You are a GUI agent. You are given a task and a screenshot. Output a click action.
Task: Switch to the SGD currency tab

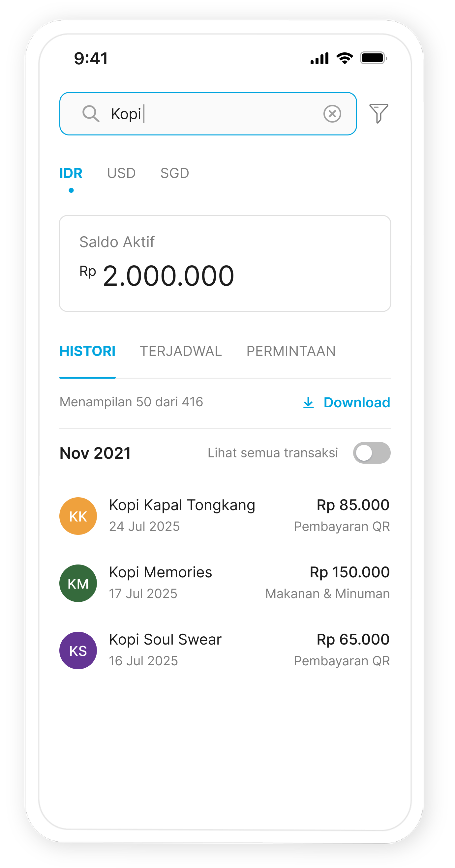[175, 173]
